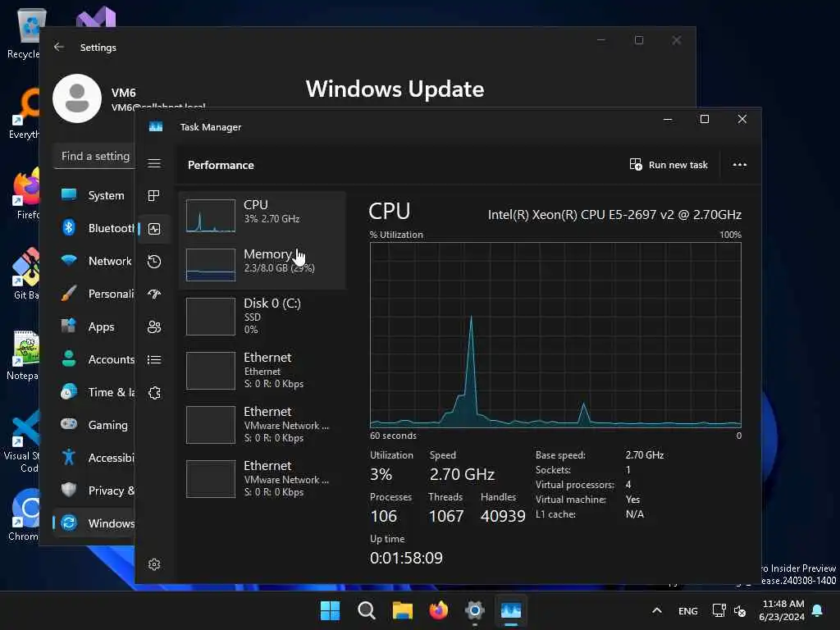Click ENG language indicator

tap(688, 610)
